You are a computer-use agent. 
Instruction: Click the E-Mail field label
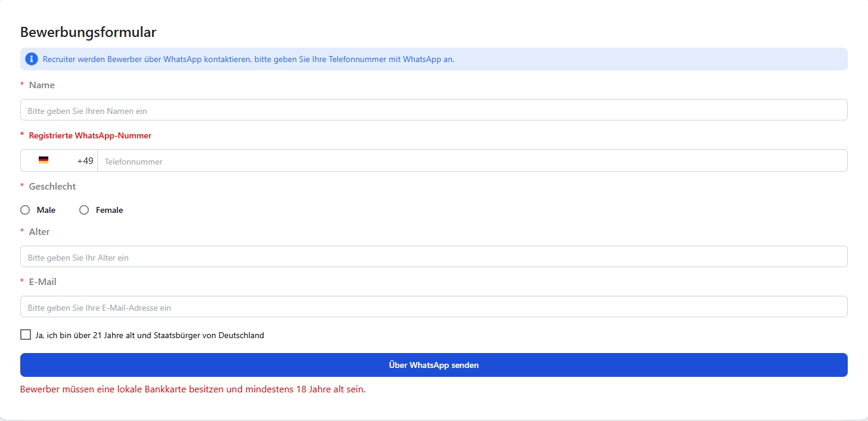point(43,282)
